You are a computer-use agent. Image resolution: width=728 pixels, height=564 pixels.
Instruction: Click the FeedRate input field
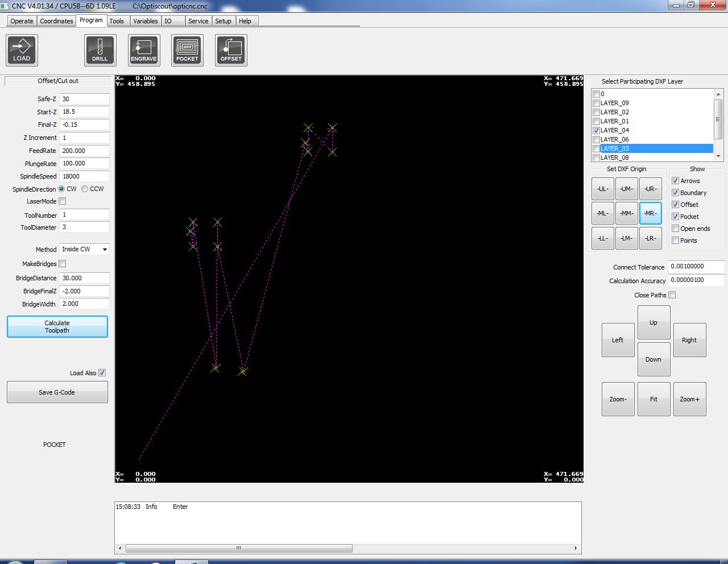(85, 151)
